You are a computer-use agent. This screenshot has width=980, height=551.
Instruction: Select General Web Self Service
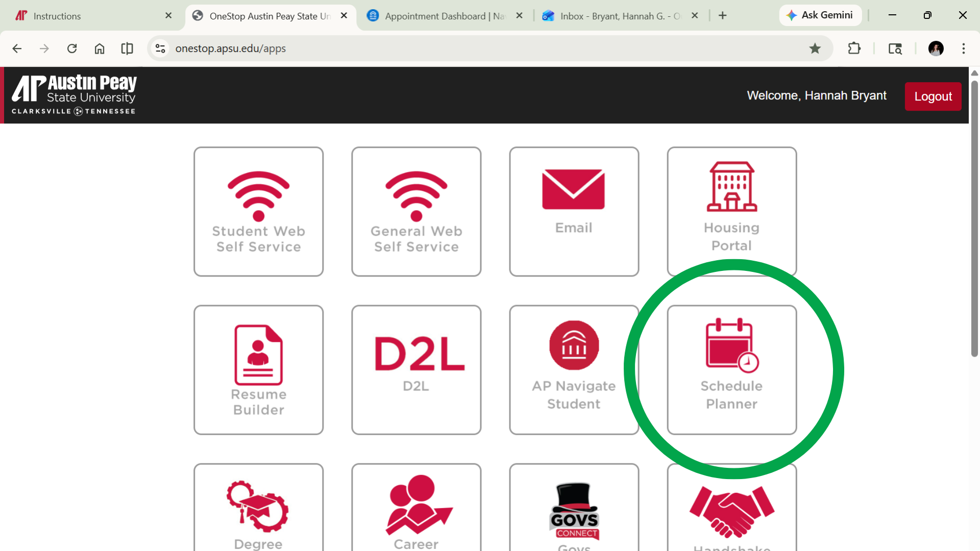pyautogui.click(x=416, y=211)
